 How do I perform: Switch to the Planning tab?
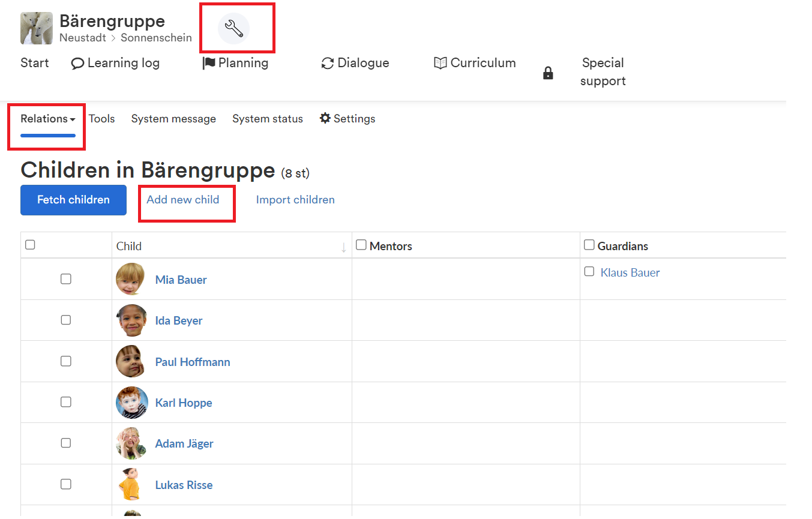click(235, 63)
